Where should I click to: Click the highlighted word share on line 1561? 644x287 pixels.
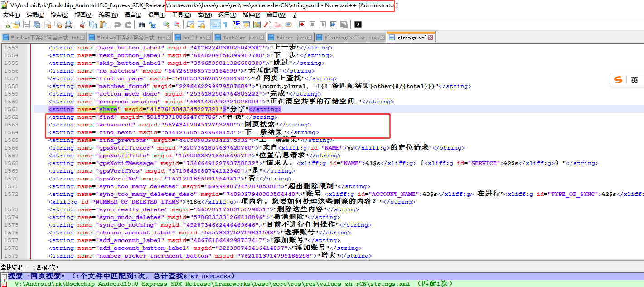pyautogui.click(x=109, y=109)
